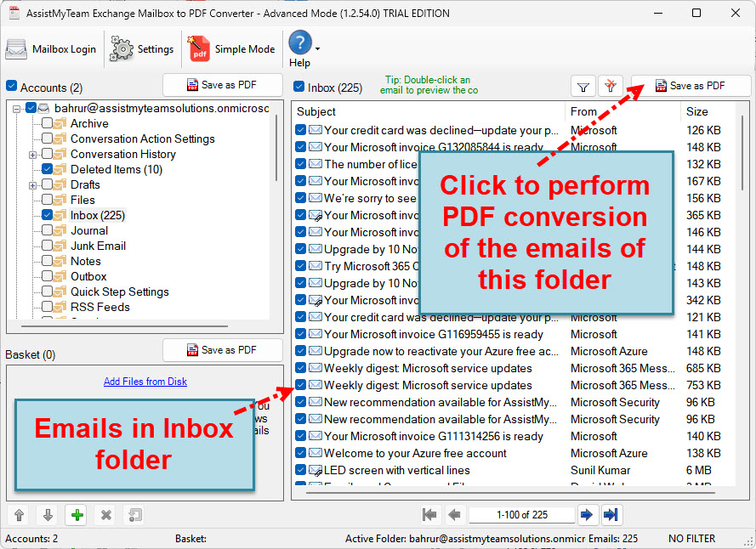Expand the Conversation Action Settings node
This screenshot has height=549, width=756.
[32, 139]
